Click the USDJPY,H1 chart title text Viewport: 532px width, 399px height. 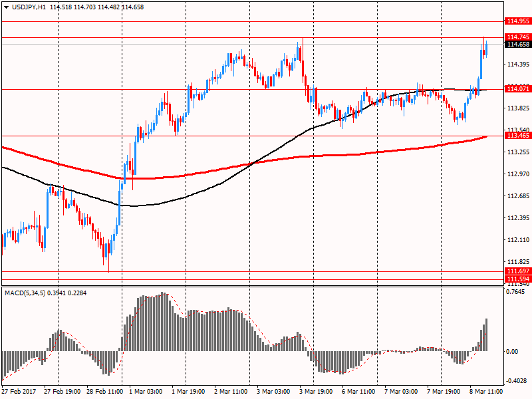(29, 7)
